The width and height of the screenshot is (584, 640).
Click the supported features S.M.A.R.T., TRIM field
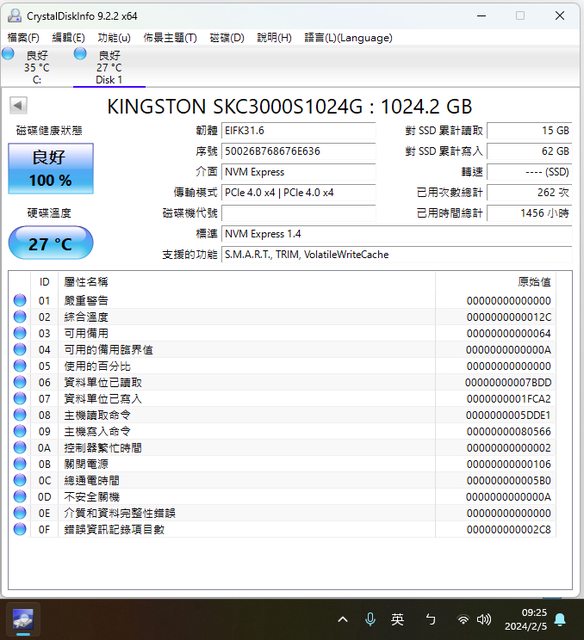coord(397,255)
